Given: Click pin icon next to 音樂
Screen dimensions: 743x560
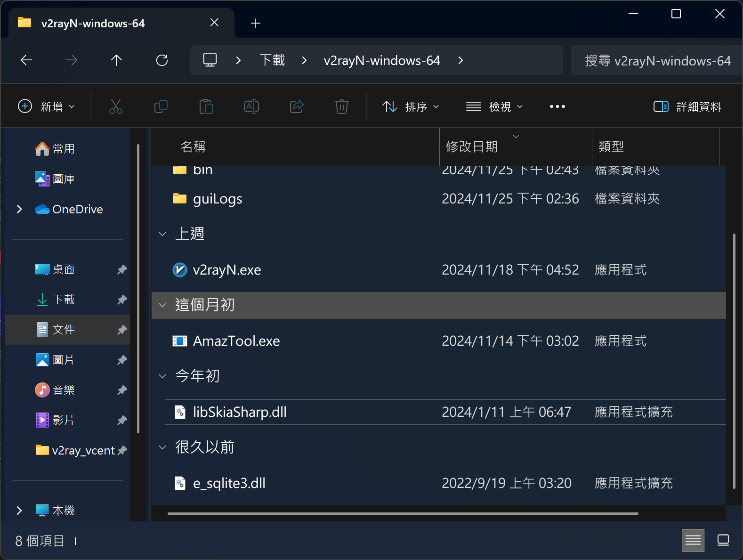Looking at the screenshot, I should coord(122,390).
